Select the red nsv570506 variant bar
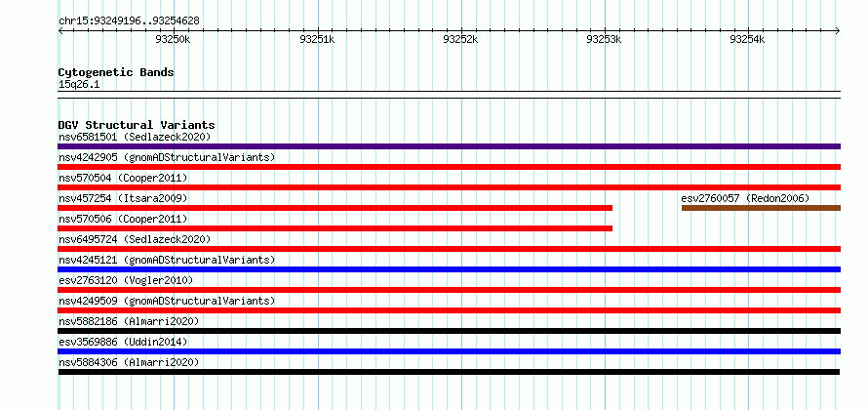The image size is (868, 410). [x=335, y=228]
